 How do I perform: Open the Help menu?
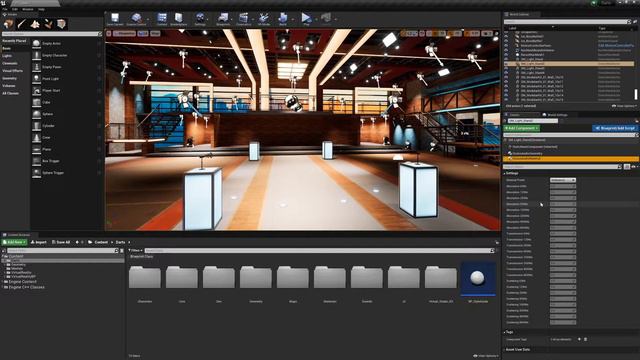point(41,9)
